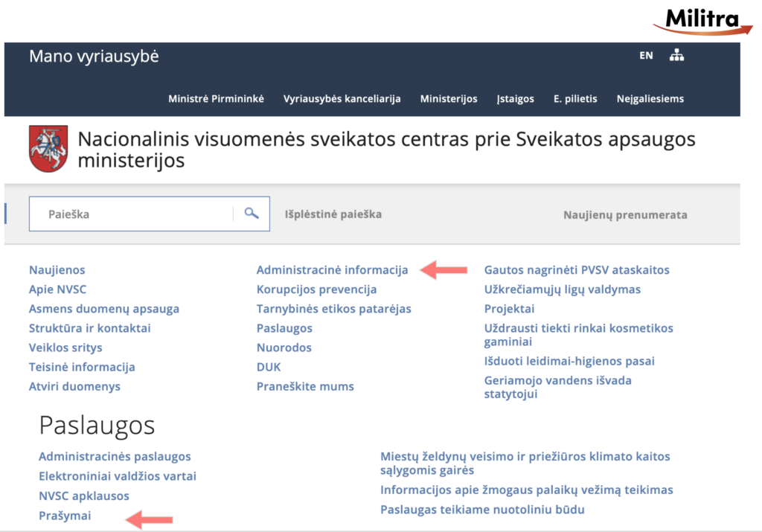The width and height of the screenshot is (762, 532).
Task: Open Elektroniniai valdžios vartai link
Action: [118, 476]
